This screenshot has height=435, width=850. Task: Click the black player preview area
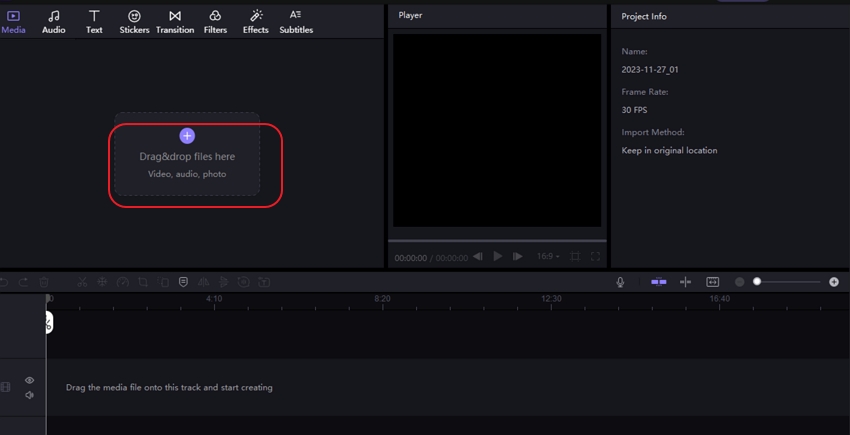click(497, 131)
